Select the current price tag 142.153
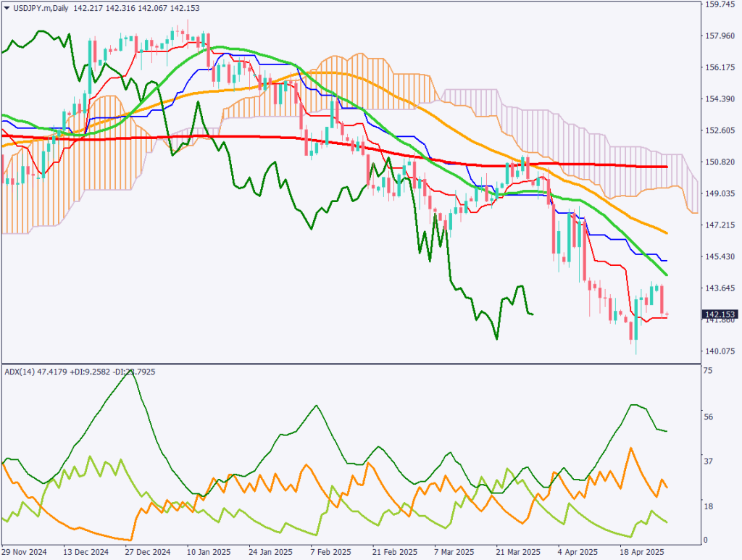Screen dimensions: 742x560 click(x=720, y=314)
